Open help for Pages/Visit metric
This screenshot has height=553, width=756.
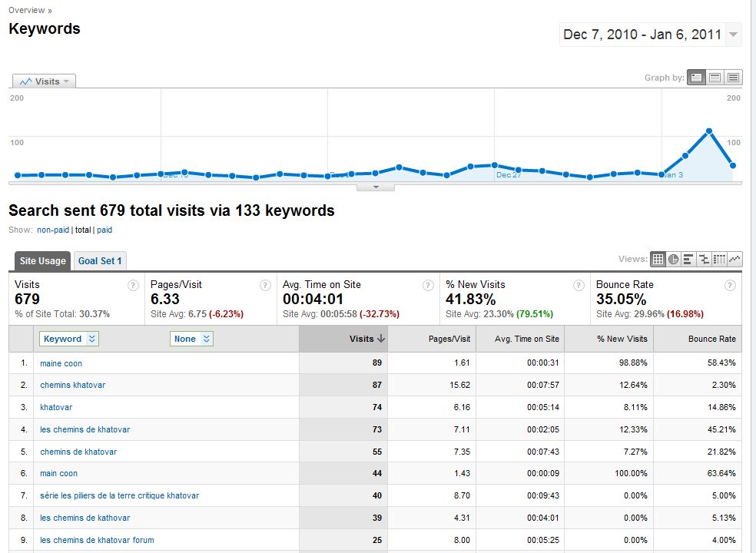pos(265,286)
